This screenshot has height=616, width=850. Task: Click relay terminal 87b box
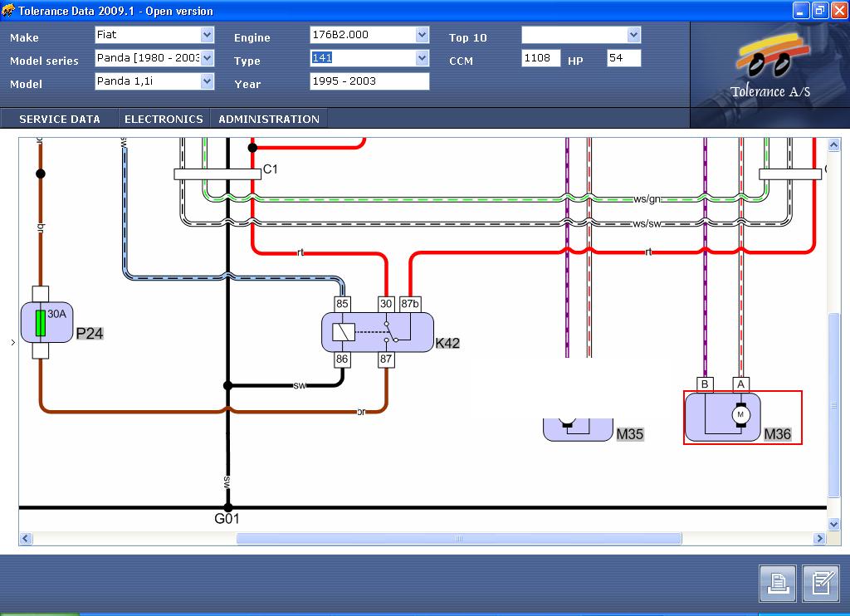(410, 304)
